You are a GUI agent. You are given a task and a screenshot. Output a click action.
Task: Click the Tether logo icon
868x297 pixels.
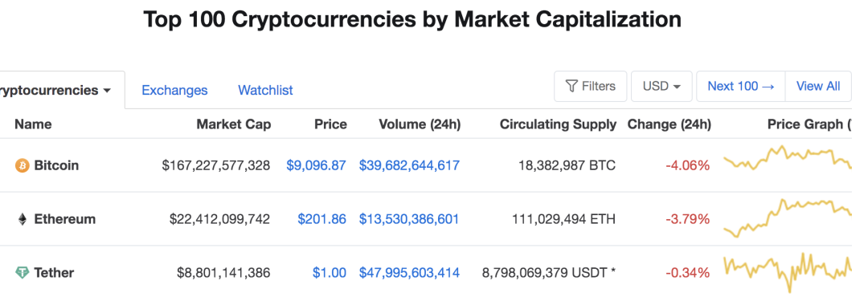coord(22,273)
